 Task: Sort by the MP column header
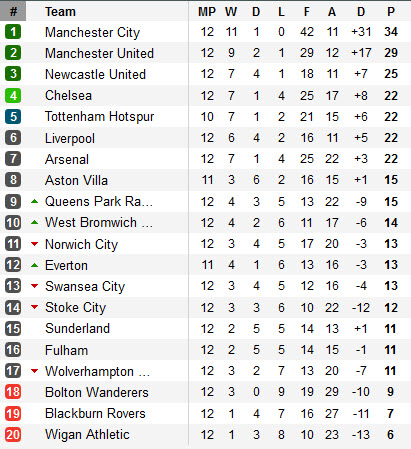click(207, 12)
